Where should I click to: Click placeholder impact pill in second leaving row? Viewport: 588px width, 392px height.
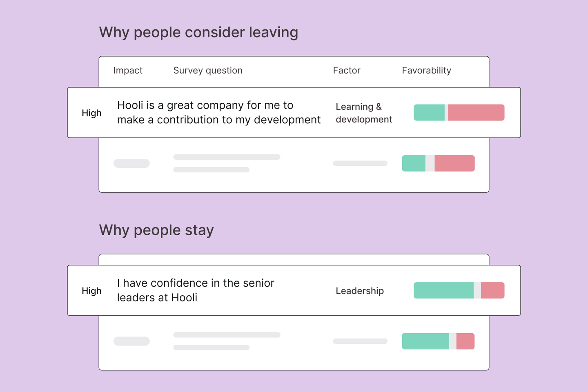pyautogui.click(x=131, y=163)
